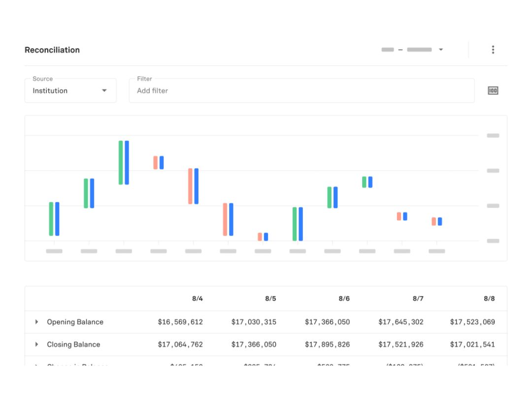Click the column layout icon beside filter

click(493, 91)
